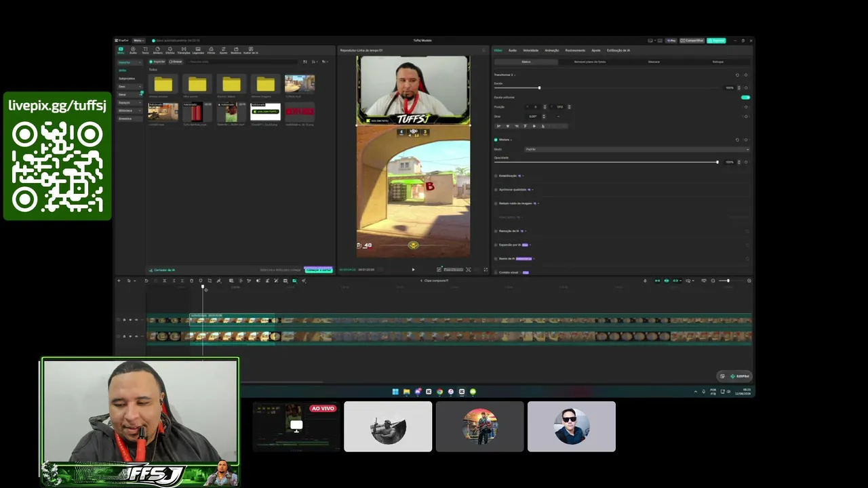The image size is (868, 488).
Task: Click the Gravar record button
Action: click(176, 62)
